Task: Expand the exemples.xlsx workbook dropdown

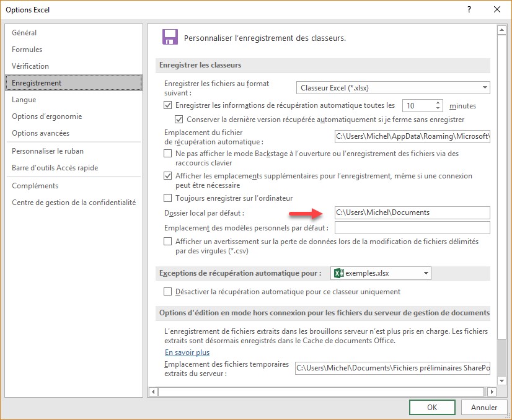Action: tap(425, 273)
